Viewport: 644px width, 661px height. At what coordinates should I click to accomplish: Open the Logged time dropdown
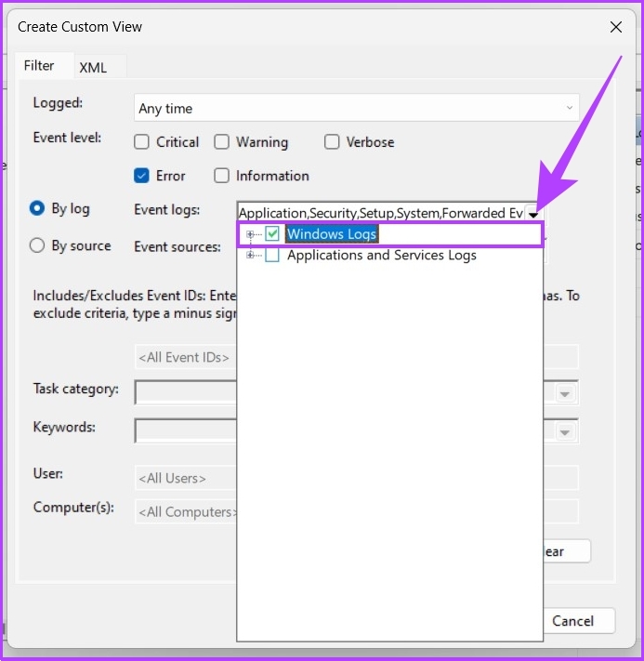(357, 109)
